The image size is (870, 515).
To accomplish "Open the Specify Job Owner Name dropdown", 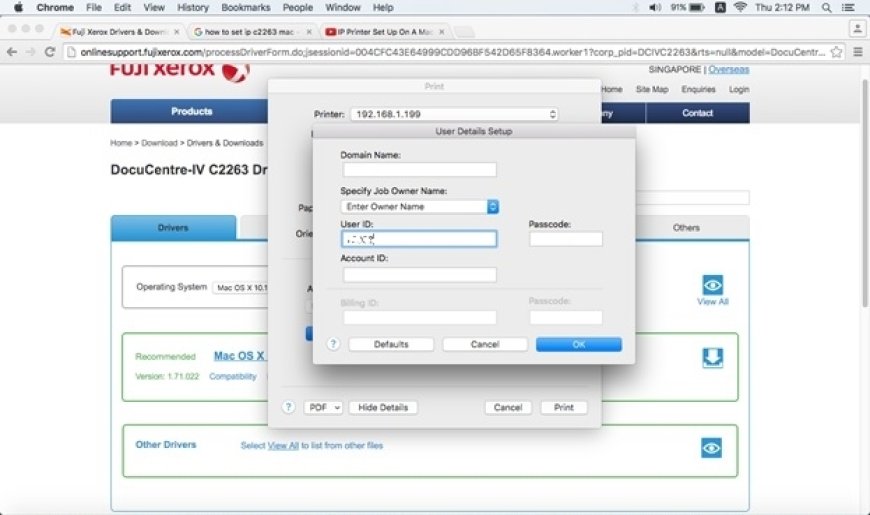I will tap(419, 206).
